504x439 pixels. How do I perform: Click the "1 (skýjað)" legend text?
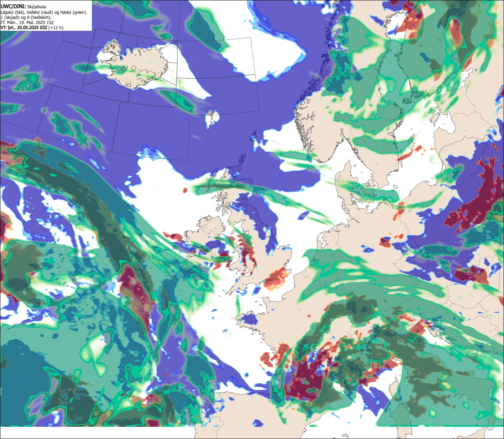(9, 17)
